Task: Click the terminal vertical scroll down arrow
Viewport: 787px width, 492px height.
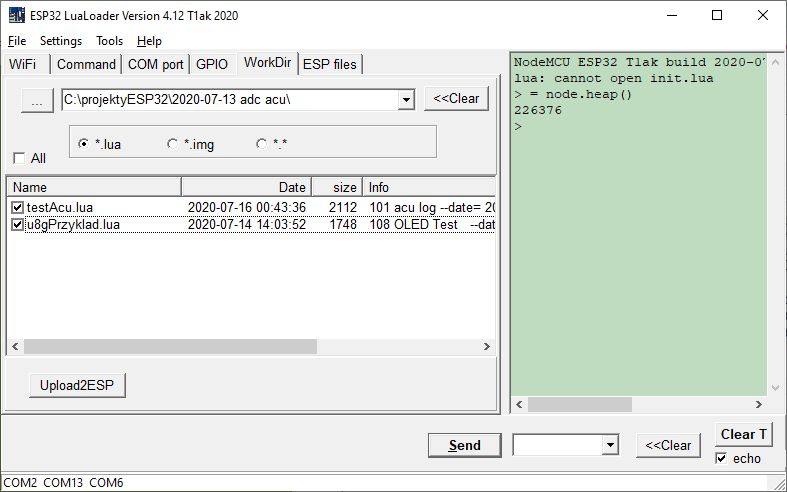Action: coord(775,388)
